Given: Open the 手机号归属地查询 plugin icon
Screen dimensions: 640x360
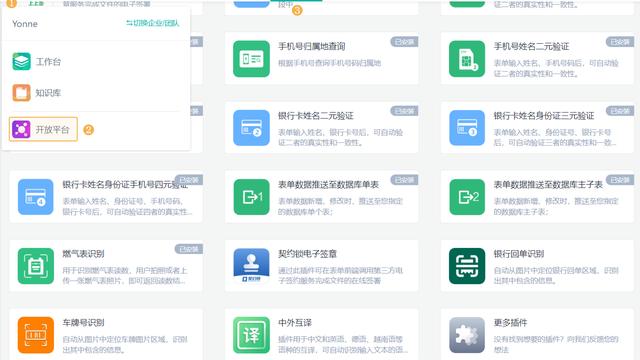Looking at the screenshot, I should (251, 59).
